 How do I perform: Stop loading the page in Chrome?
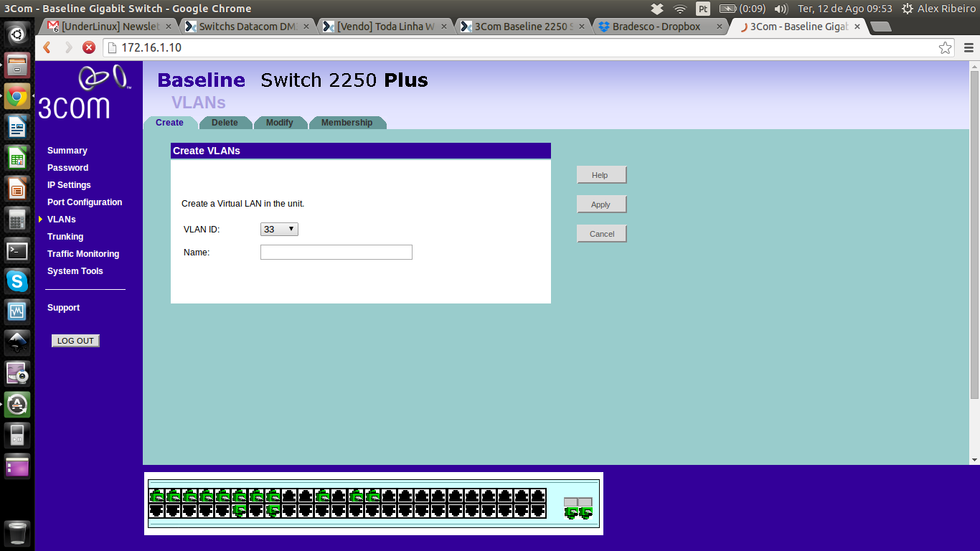[x=89, y=47]
